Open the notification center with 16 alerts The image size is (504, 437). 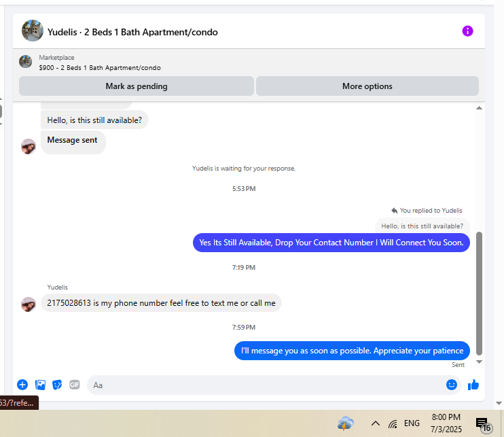tap(484, 425)
